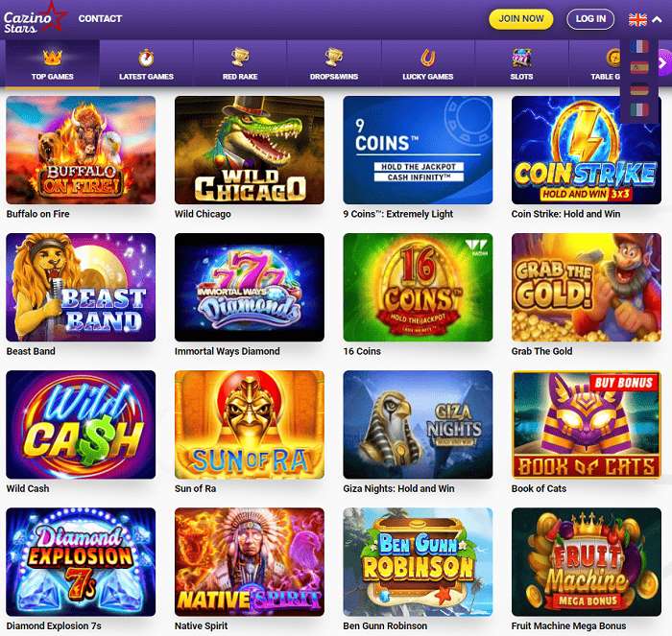The width and height of the screenshot is (672, 636).
Task: Launch the Sun of Ra game
Action: pos(250,425)
